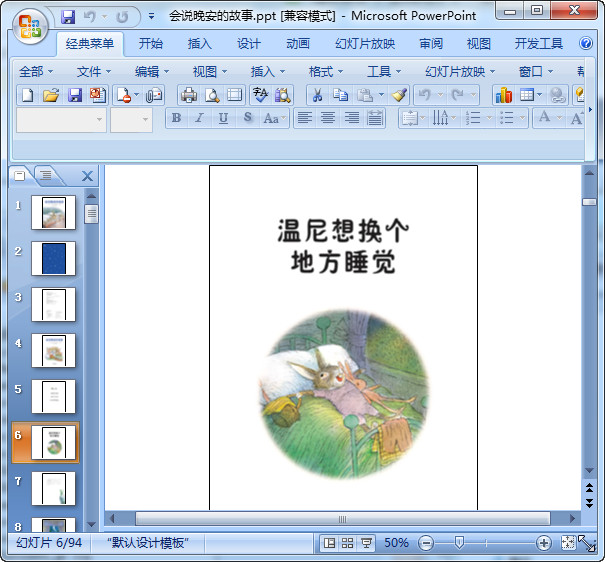Click thumbnail panel vertical scroll thumb
The height and width of the screenshot is (562, 605).
point(91,214)
